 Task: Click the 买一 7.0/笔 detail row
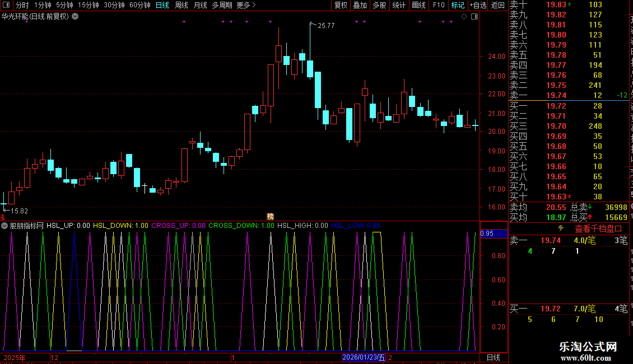pos(569,309)
